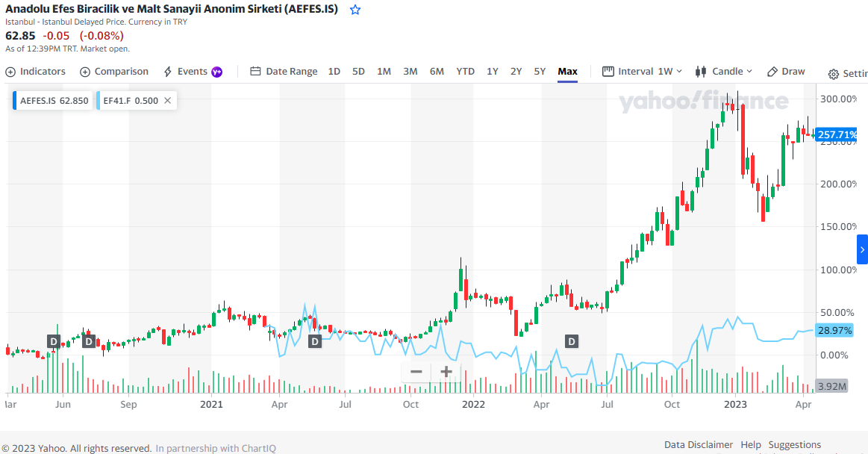Click the 257.71% price label
This screenshot has width=868, height=454.
click(837, 134)
